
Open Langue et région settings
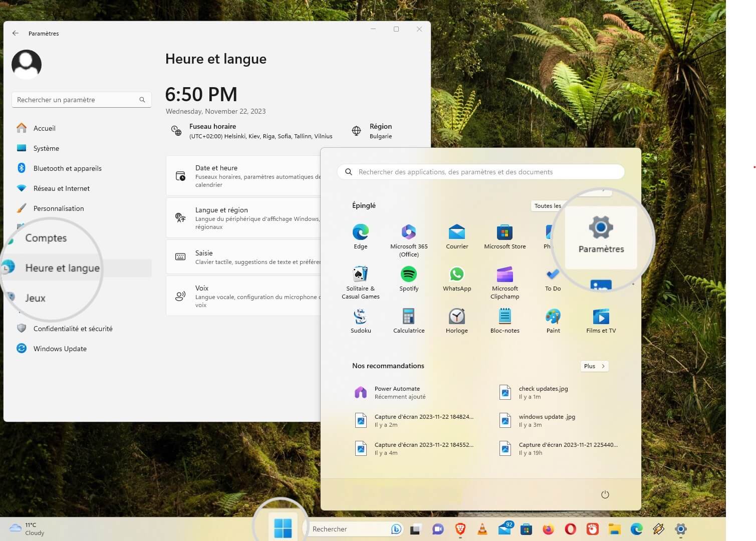pos(243,218)
